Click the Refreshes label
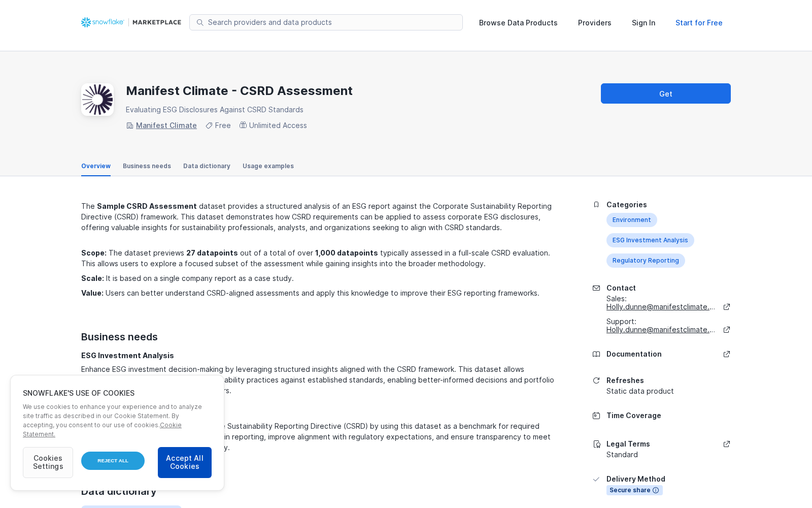 (x=625, y=380)
